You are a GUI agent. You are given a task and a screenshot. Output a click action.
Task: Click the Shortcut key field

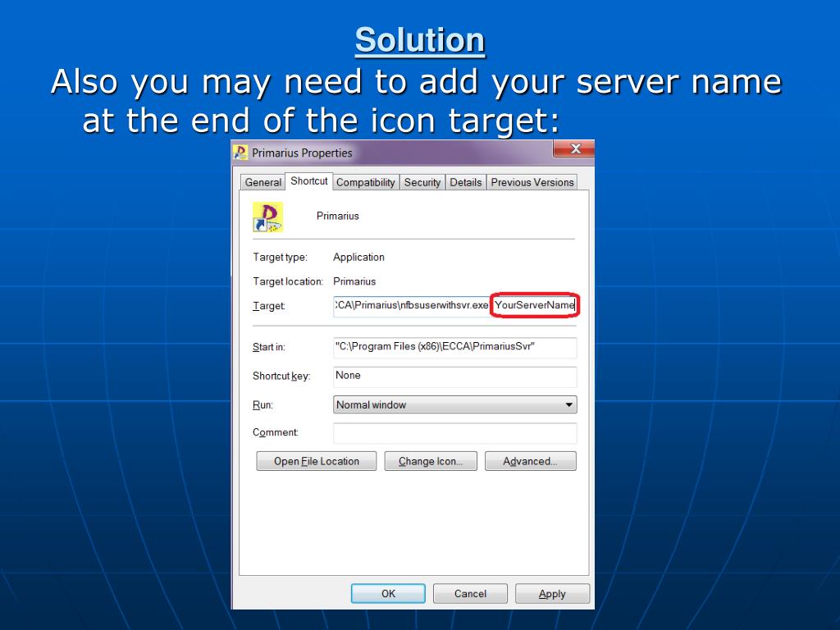click(454, 376)
